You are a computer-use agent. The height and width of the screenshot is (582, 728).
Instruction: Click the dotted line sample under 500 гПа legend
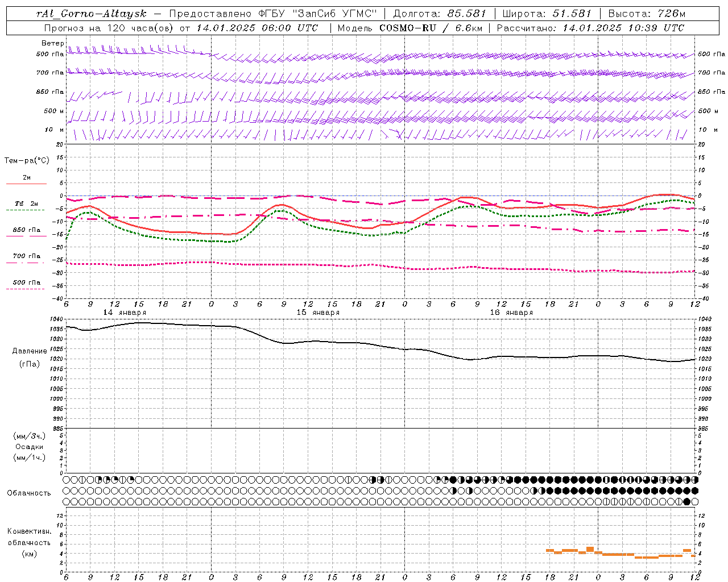[25, 289]
